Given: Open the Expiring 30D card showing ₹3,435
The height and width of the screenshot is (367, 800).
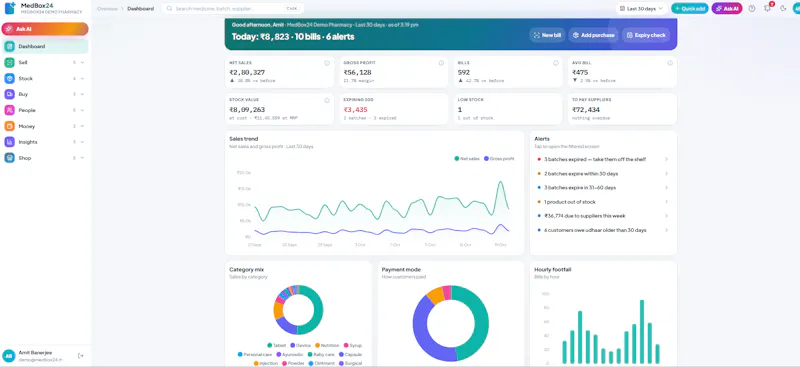Looking at the screenshot, I should (x=394, y=109).
